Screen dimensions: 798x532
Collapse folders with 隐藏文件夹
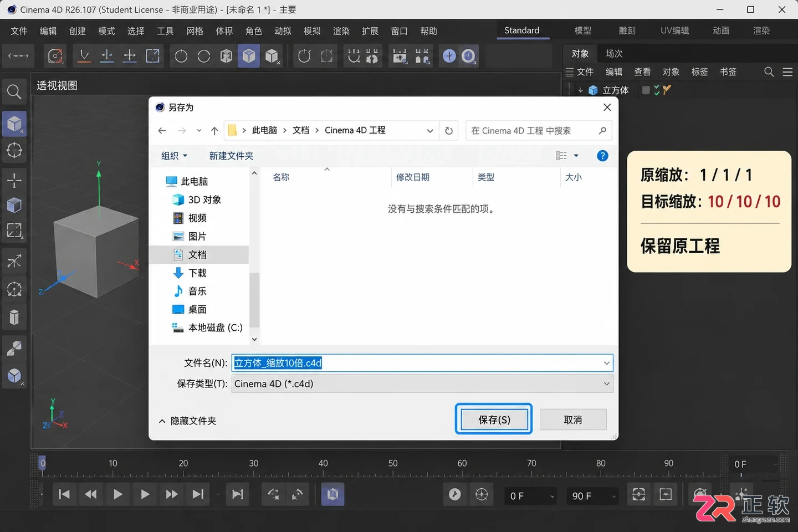coord(187,421)
